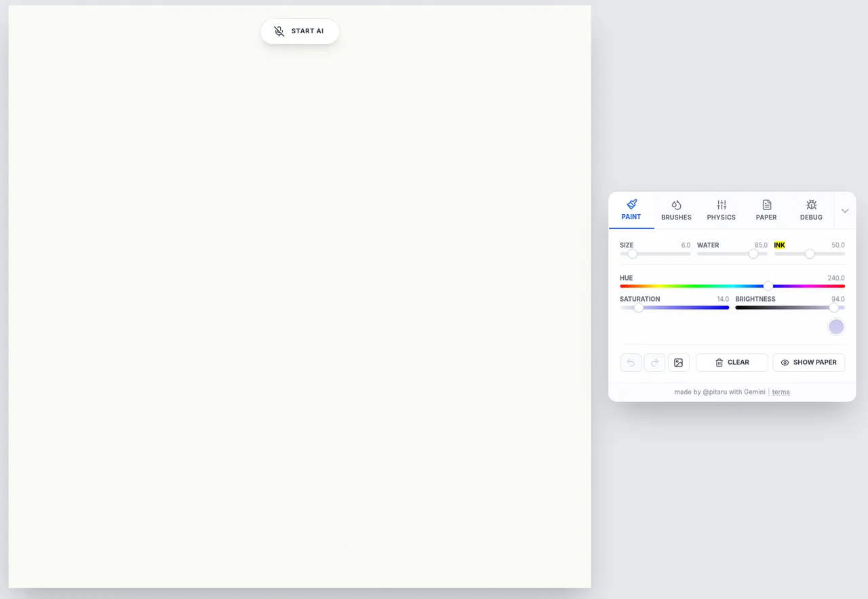Adjust the Water slider
Screen dimensions: 868x599
(x=732, y=254)
